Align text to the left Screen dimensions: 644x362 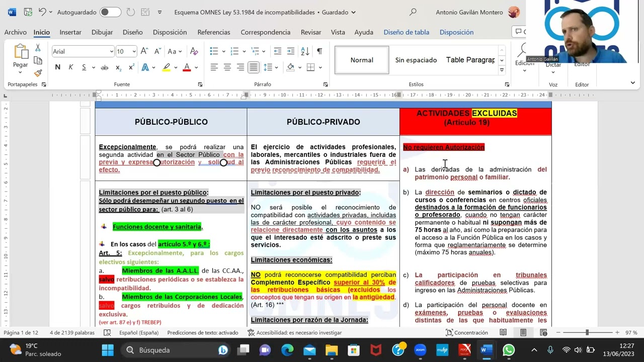click(x=214, y=67)
